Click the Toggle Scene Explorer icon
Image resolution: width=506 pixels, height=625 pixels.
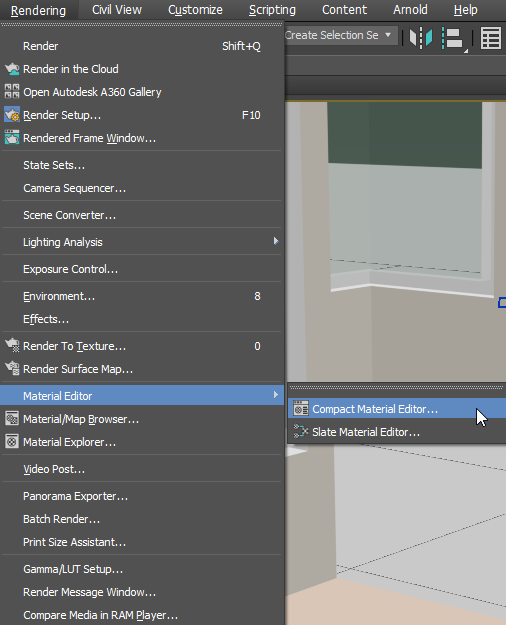491,38
